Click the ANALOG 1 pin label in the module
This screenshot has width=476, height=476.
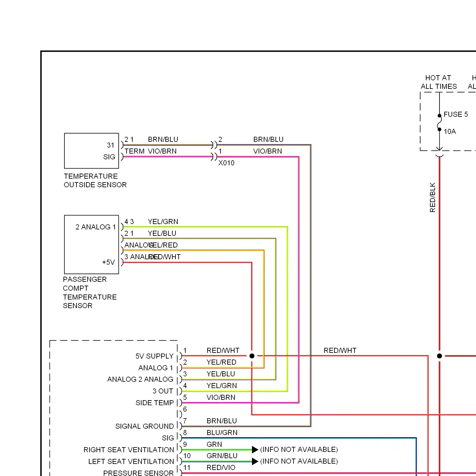tap(155, 368)
